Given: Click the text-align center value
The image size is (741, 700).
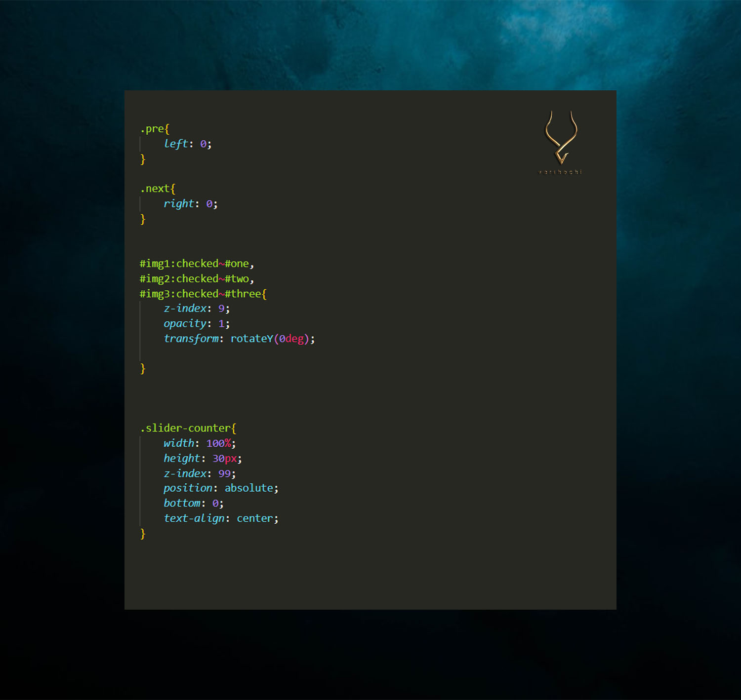Looking at the screenshot, I should point(254,518).
